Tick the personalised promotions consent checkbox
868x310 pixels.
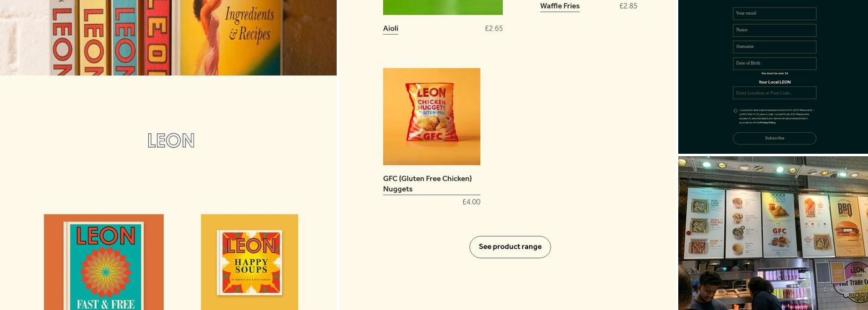[735, 111]
